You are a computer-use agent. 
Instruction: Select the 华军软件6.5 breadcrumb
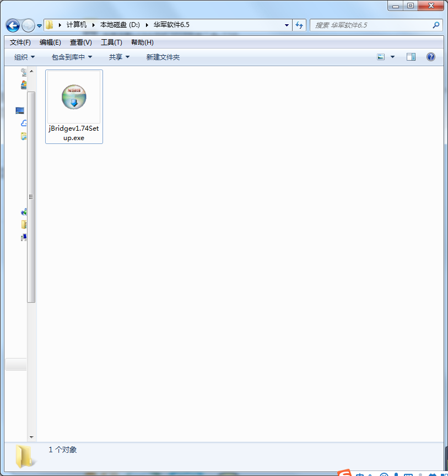point(171,25)
